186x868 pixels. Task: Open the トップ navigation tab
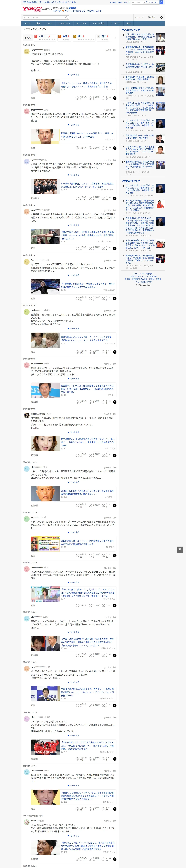[x=27, y=24]
